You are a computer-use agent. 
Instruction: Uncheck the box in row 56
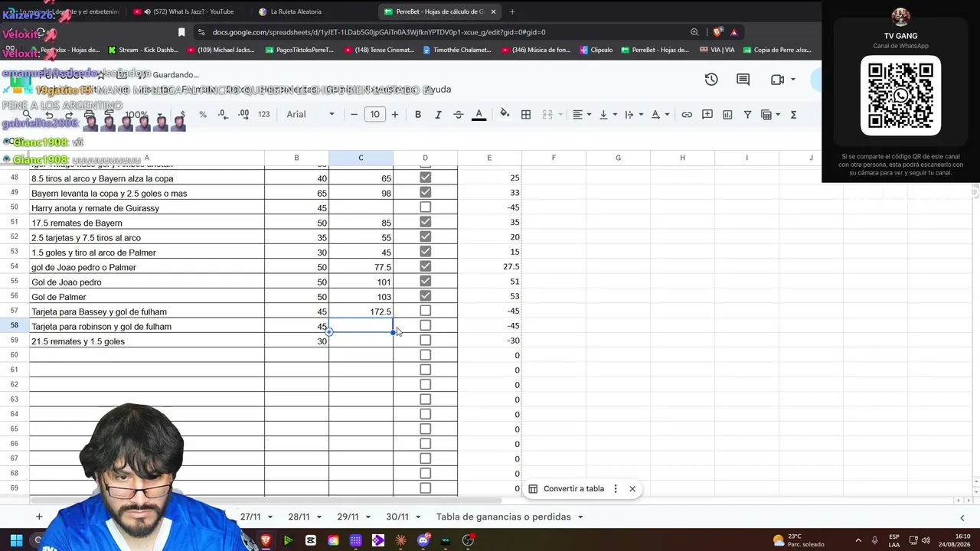point(426,296)
